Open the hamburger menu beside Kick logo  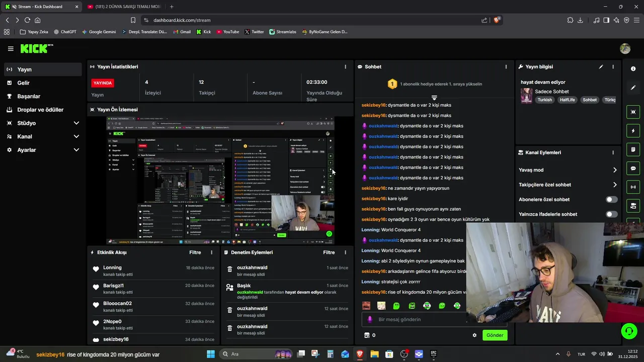click(11, 49)
